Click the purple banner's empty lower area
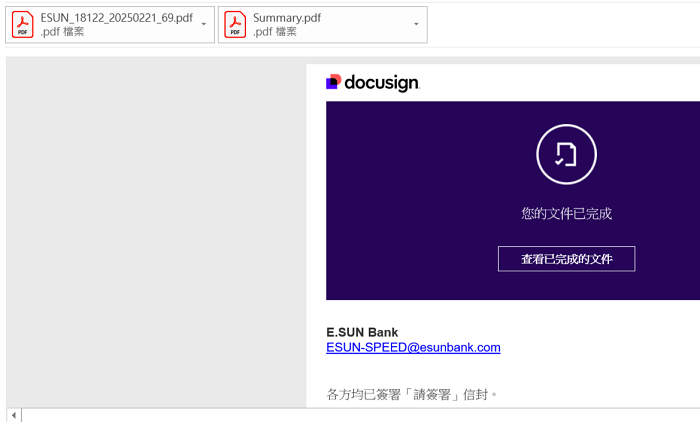Image resolution: width=700 pixels, height=422 pixels. (x=420, y=285)
